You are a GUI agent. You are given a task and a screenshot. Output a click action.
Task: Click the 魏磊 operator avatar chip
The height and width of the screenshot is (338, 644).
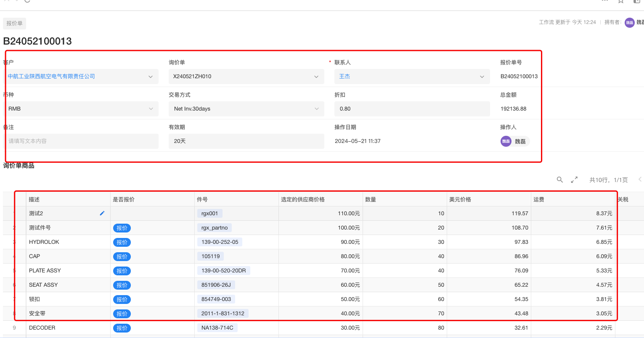(x=514, y=141)
